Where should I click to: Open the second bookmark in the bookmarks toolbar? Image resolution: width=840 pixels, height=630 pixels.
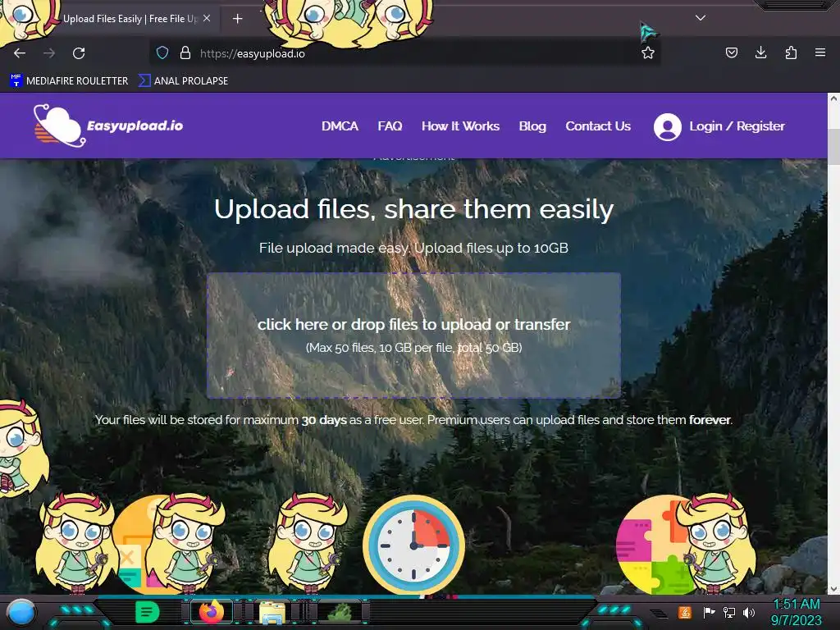click(183, 81)
